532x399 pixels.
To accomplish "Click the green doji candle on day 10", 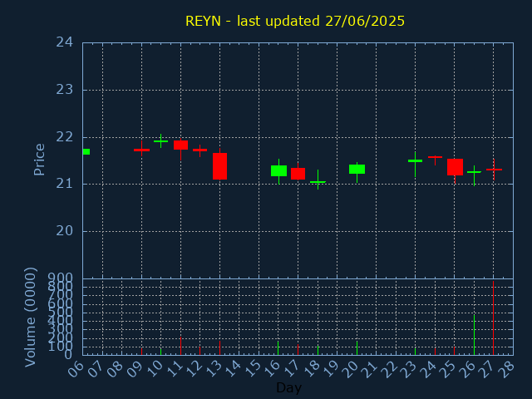I will pyautogui.click(x=160, y=141).
